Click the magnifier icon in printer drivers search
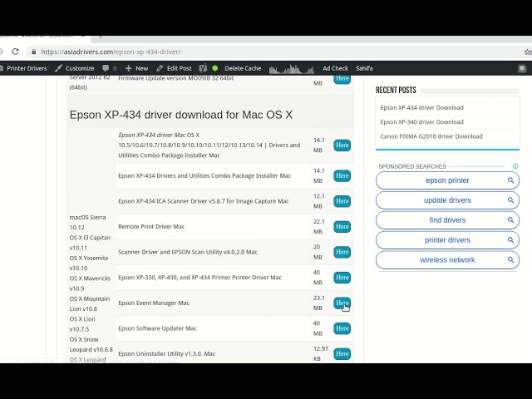532x399 pixels. 510,240
